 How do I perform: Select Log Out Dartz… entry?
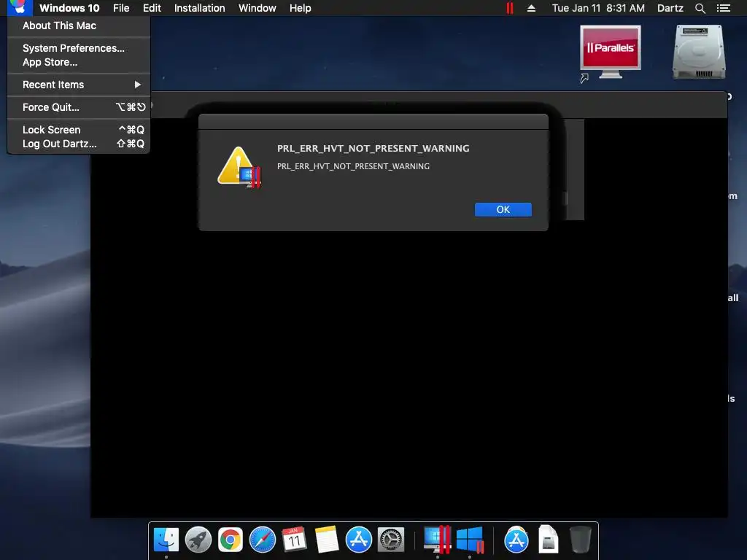click(x=79, y=144)
